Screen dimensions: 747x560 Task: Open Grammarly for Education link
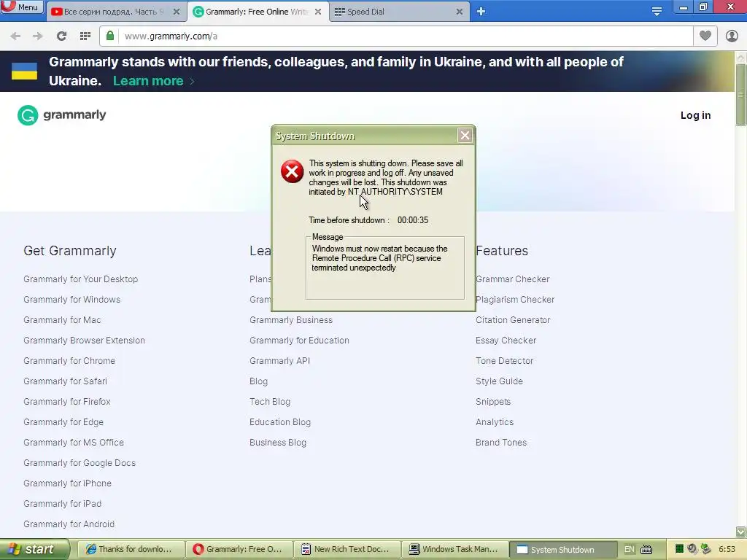tap(299, 341)
